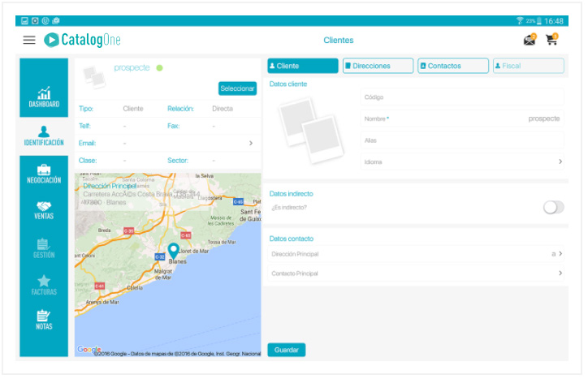Click the Lloret de Mar map label
Image resolution: width=588 pixels, height=379 pixels.
(194, 251)
